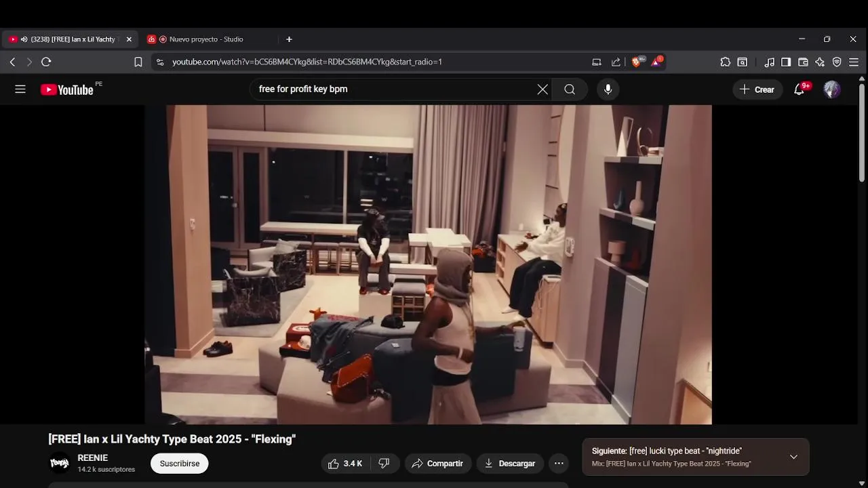Open the REENIE channel avatar
This screenshot has height=488, width=868.
coord(60,463)
